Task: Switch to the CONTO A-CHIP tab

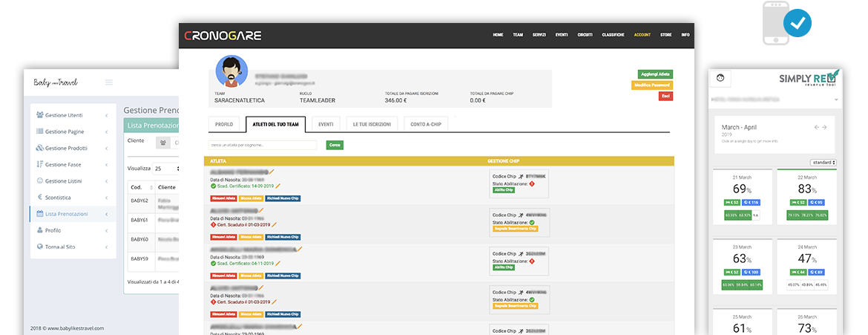Action: 426,124
